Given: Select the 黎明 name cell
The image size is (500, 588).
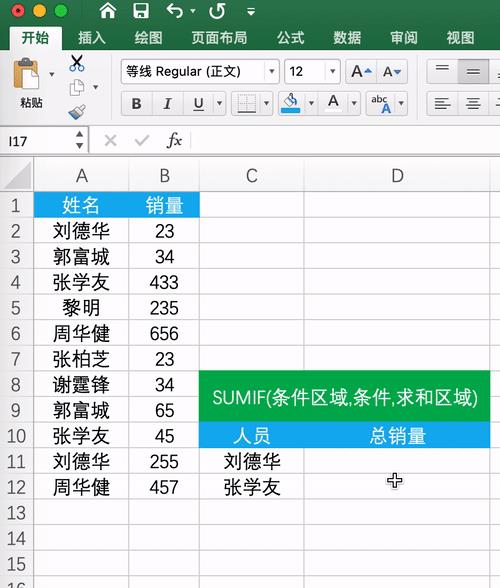Looking at the screenshot, I should (x=81, y=308).
